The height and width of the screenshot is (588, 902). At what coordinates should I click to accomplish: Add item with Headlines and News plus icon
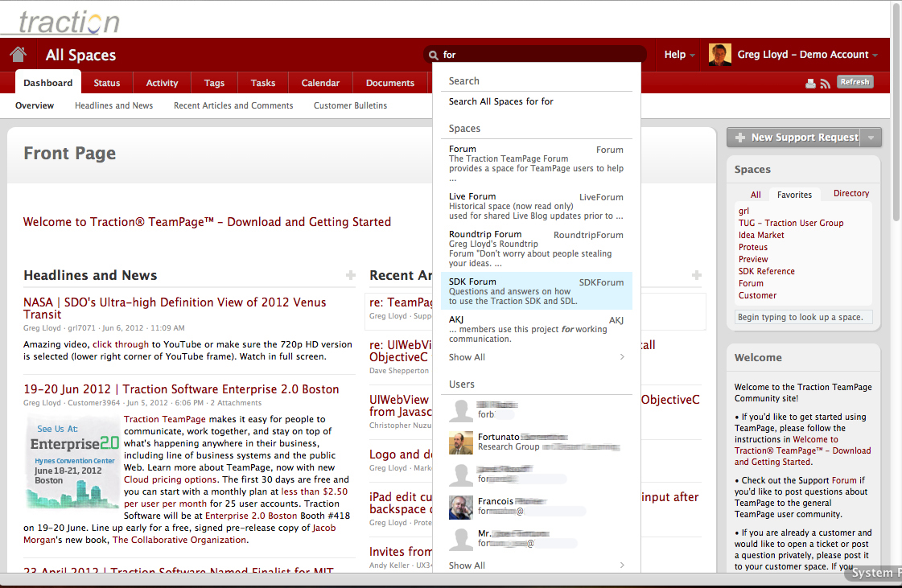coord(350,275)
